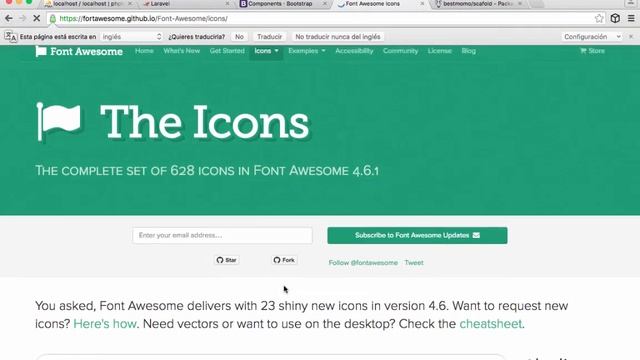Click the green padlock in the address bar
This screenshot has height=360, width=640.
[53, 19]
